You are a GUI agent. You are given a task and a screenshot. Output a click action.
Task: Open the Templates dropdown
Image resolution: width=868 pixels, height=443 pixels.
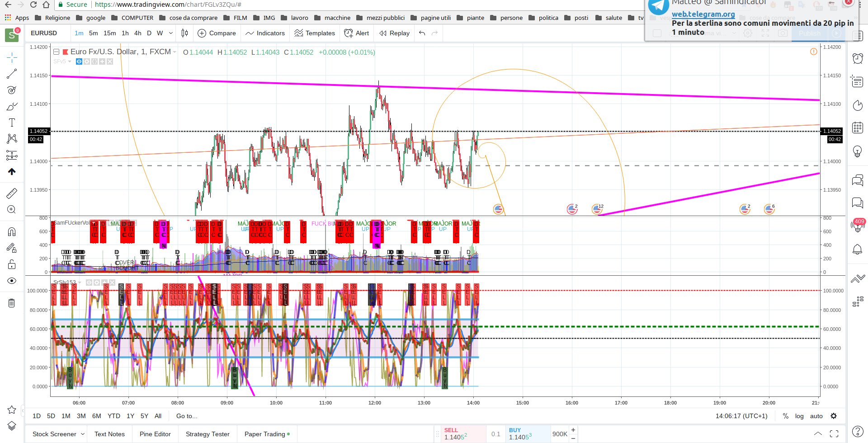click(315, 33)
